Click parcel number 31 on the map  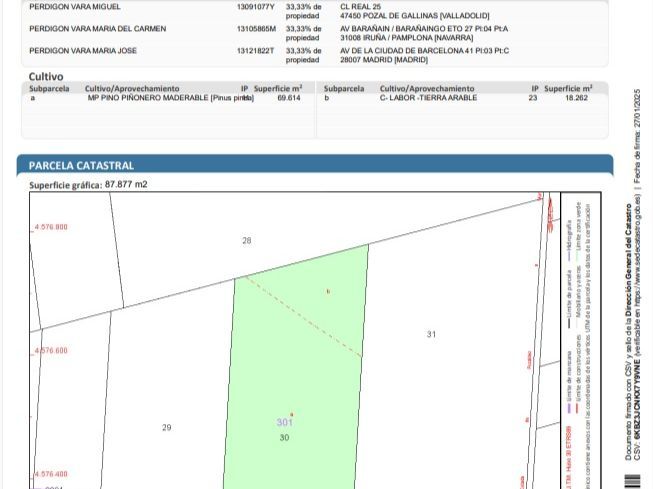click(x=431, y=334)
